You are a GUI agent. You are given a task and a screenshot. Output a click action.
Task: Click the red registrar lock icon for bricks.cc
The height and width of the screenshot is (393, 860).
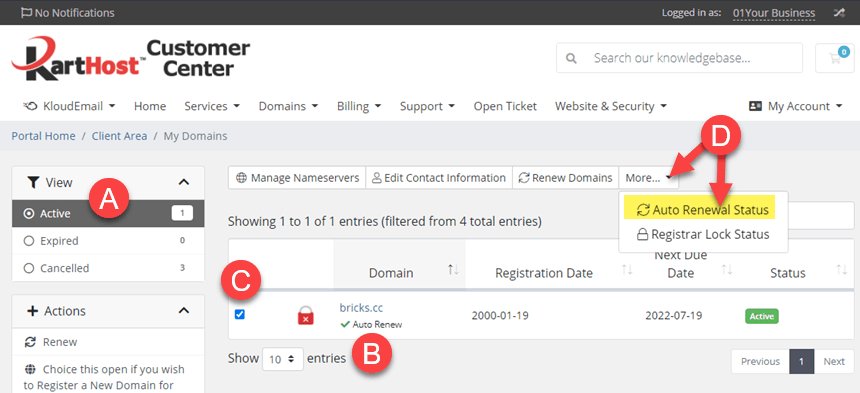(305, 316)
